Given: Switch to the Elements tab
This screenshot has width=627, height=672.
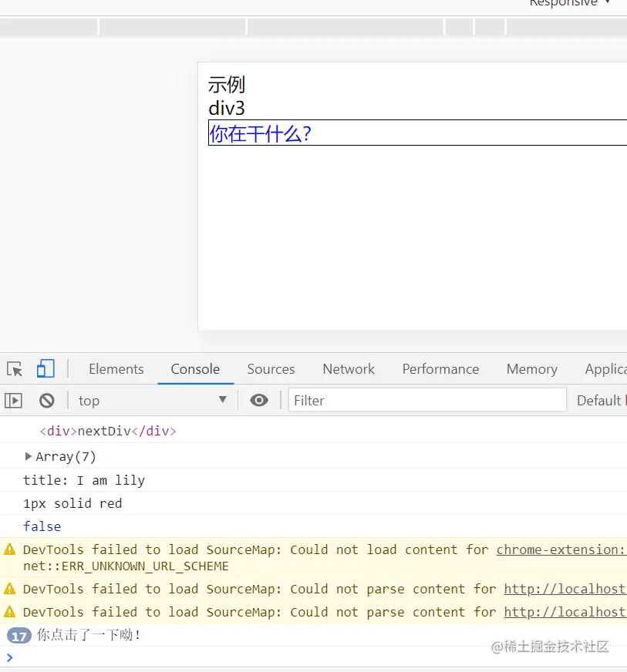Looking at the screenshot, I should click(116, 369).
